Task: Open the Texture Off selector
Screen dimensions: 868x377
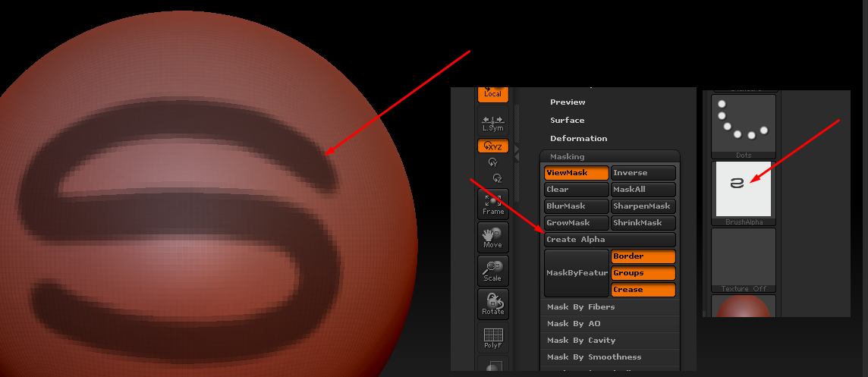Action: [x=744, y=260]
